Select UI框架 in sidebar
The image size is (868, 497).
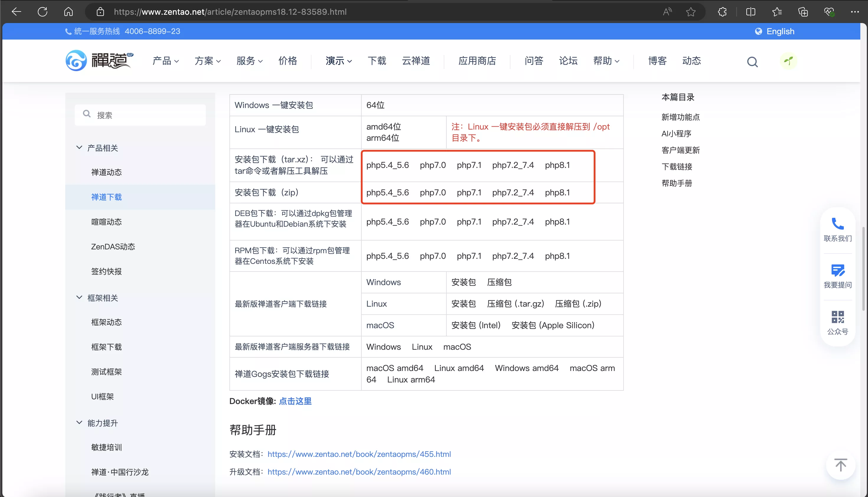click(102, 396)
